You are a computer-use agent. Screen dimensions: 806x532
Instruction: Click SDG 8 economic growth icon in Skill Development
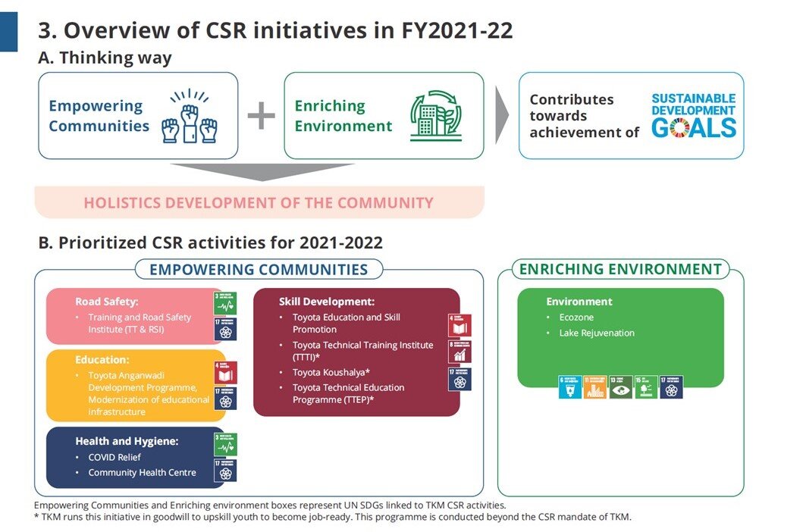pyautogui.click(x=459, y=352)
